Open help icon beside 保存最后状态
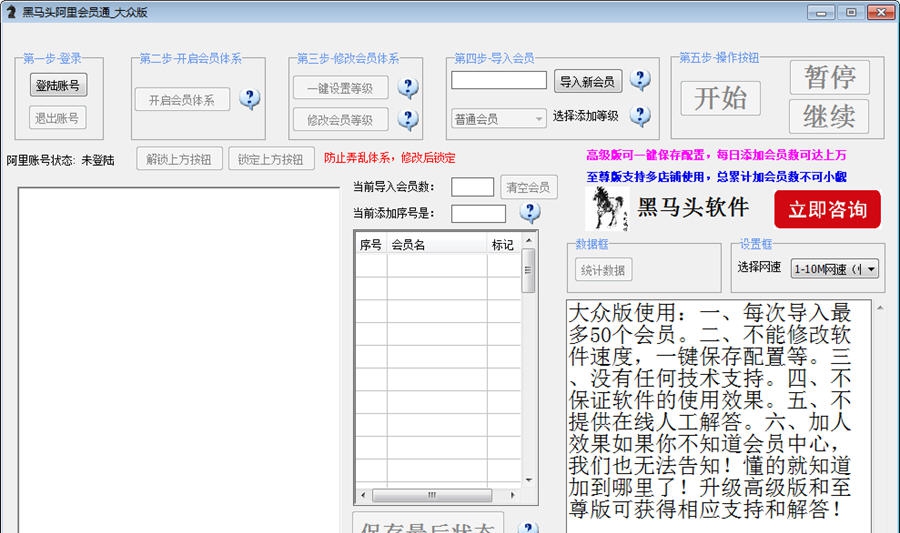Image resolution: width=900 pixels, height=533 pixels. pyautogui.click(x=528, y=528)
